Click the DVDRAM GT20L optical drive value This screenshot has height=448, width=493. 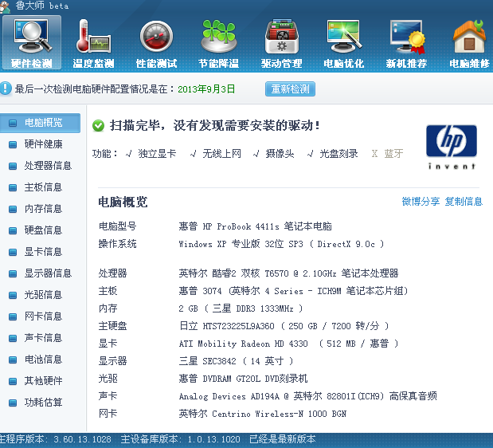click(x=243, y=379)
